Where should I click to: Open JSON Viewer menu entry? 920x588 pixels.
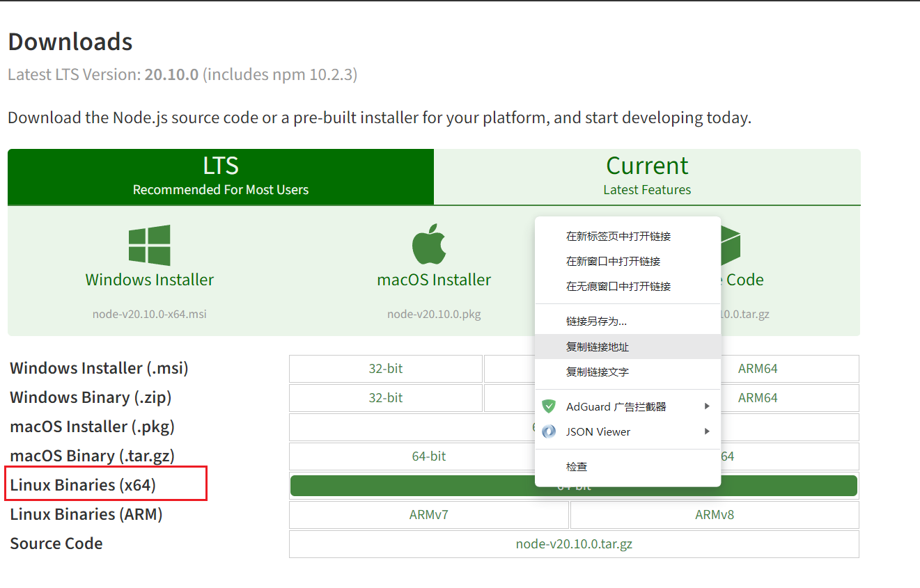627,431
